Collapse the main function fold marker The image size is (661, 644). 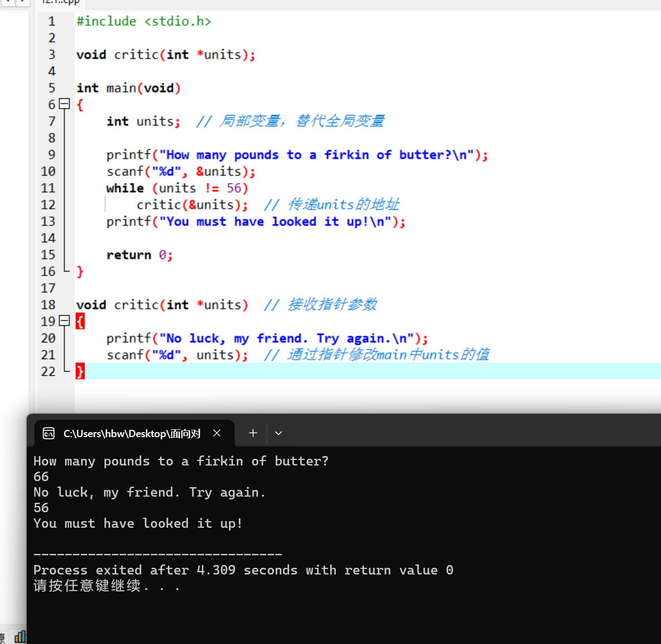click(x=64, y=104)
